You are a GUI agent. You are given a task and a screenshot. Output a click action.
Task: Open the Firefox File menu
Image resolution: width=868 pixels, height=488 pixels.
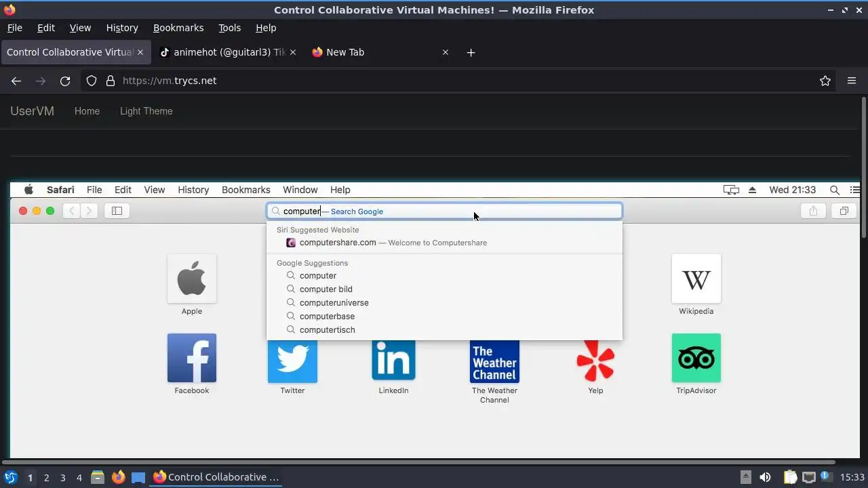[14, 28]
